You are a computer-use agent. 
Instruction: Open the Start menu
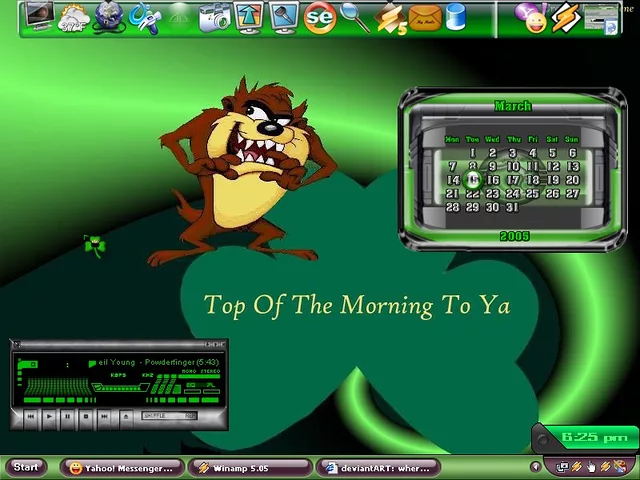(26, 467)
